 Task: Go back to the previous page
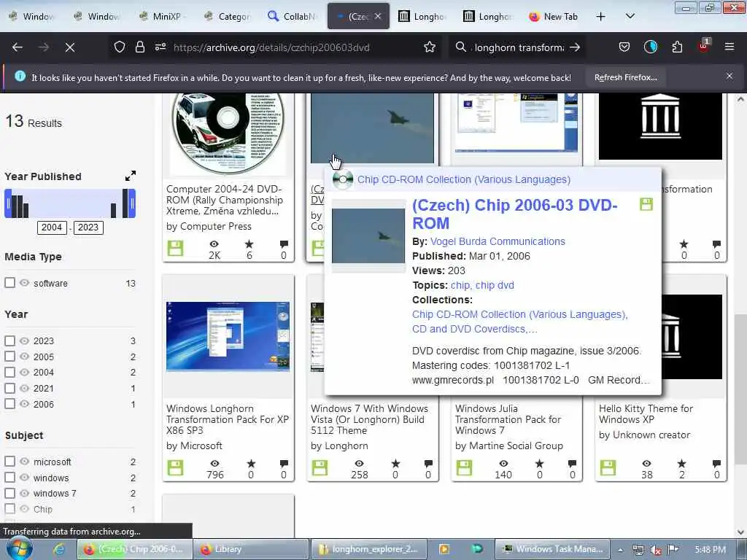[18, 47]
